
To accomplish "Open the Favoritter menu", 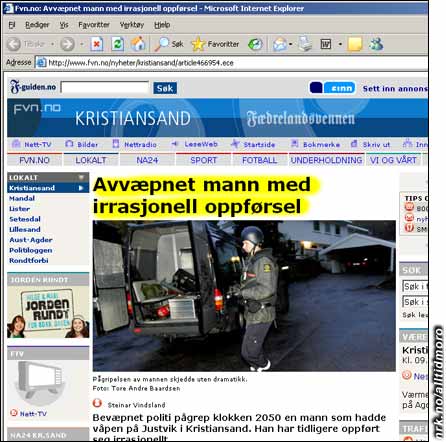I will 94,25.
